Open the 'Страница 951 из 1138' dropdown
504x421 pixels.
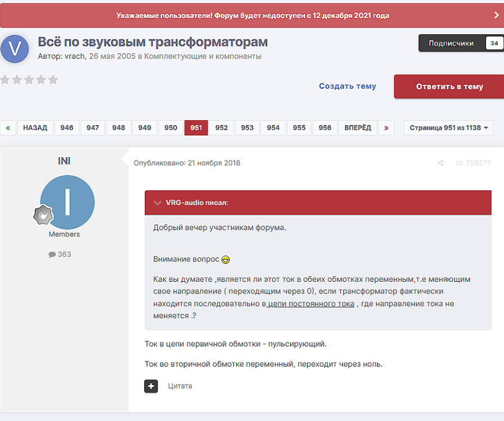(448, 128)
